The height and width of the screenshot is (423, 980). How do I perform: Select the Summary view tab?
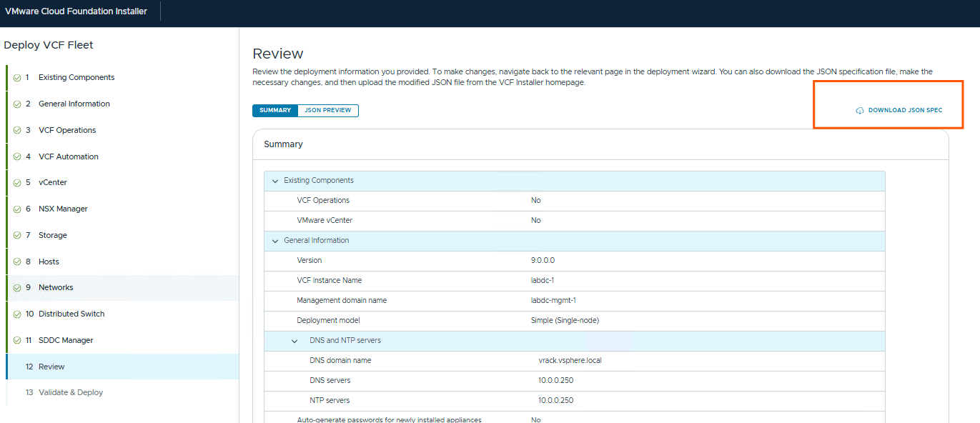(275, 111)
